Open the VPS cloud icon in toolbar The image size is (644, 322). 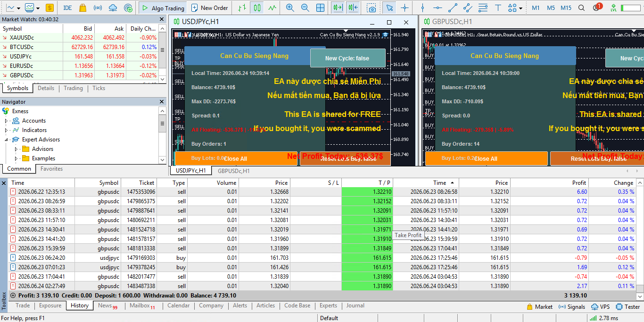[113, 8]
